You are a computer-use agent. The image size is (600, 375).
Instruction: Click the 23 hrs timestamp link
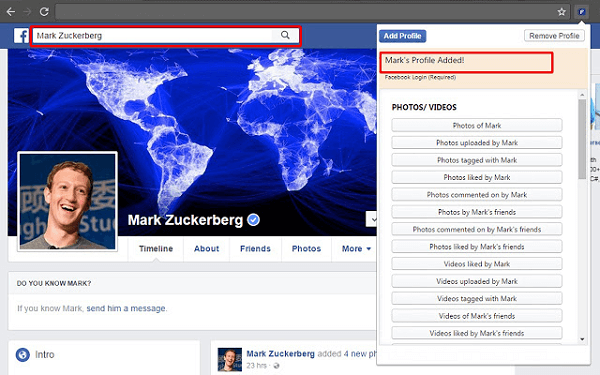tap(256, 366)
